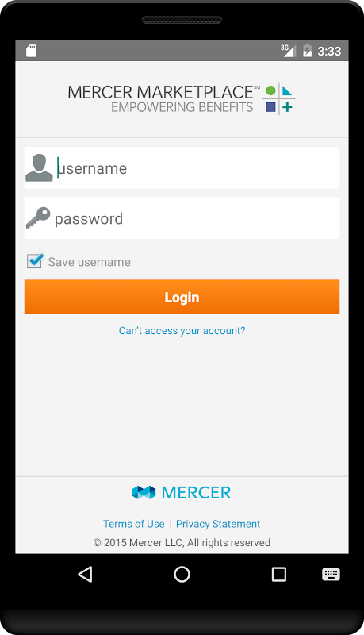Tap the user silhouette icon
The image size is (364, 635).
pos(39,167)
